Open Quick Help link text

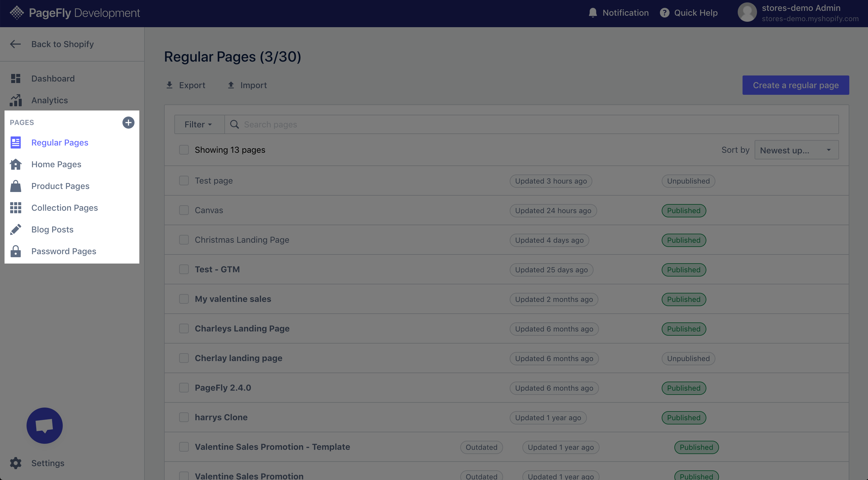click(696, 13)
